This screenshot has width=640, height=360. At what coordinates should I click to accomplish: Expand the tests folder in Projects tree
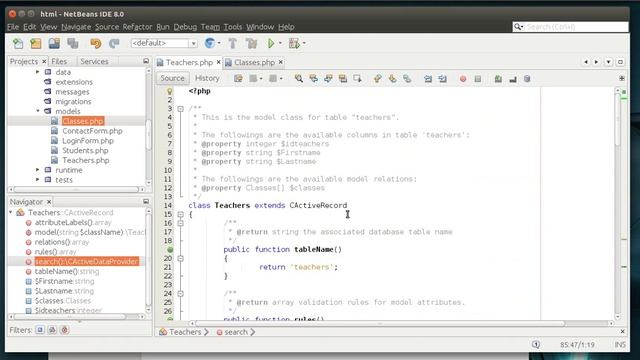[38, 180]
